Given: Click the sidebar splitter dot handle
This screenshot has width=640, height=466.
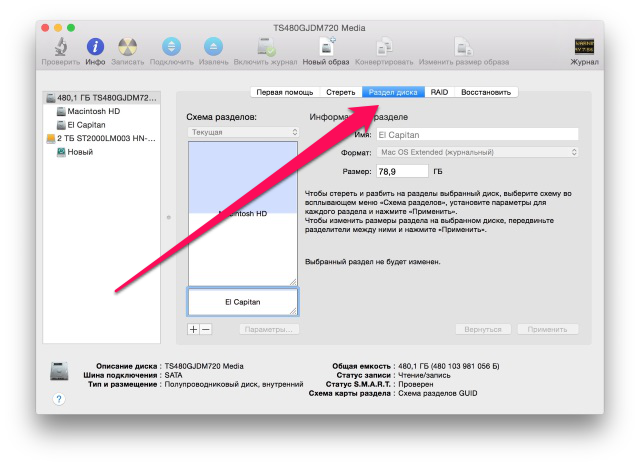Looking at the screenshot, I should 169,217.
